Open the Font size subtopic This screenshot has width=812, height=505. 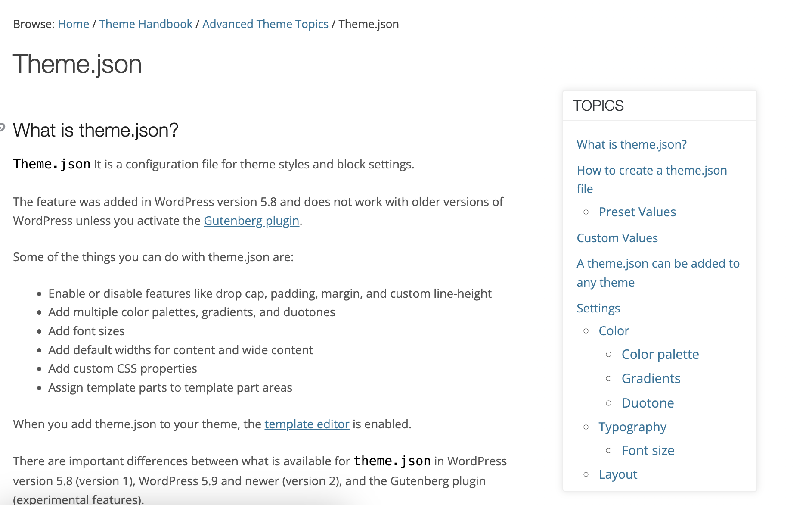648,450
